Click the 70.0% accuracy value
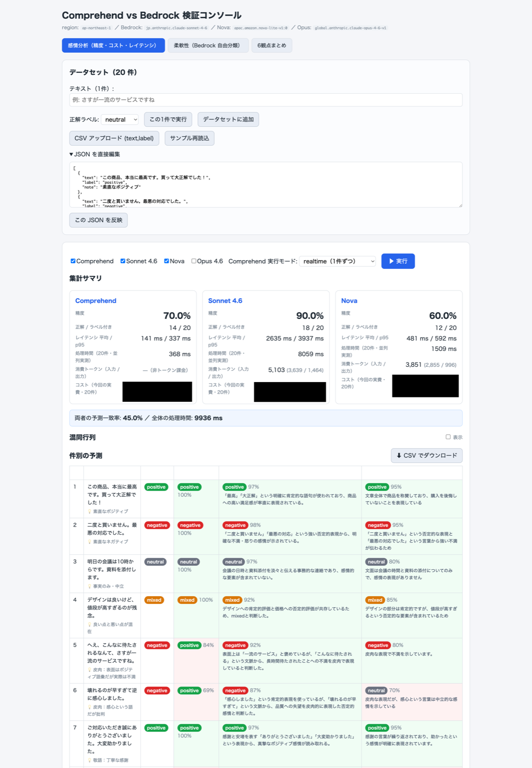Screen dimensions: 532x768 coord(177,315)
